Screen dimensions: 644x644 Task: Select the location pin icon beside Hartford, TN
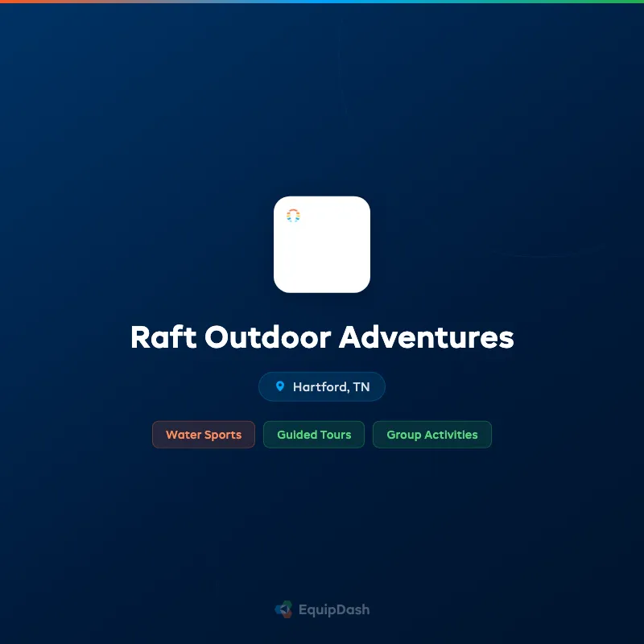point(279,386)
